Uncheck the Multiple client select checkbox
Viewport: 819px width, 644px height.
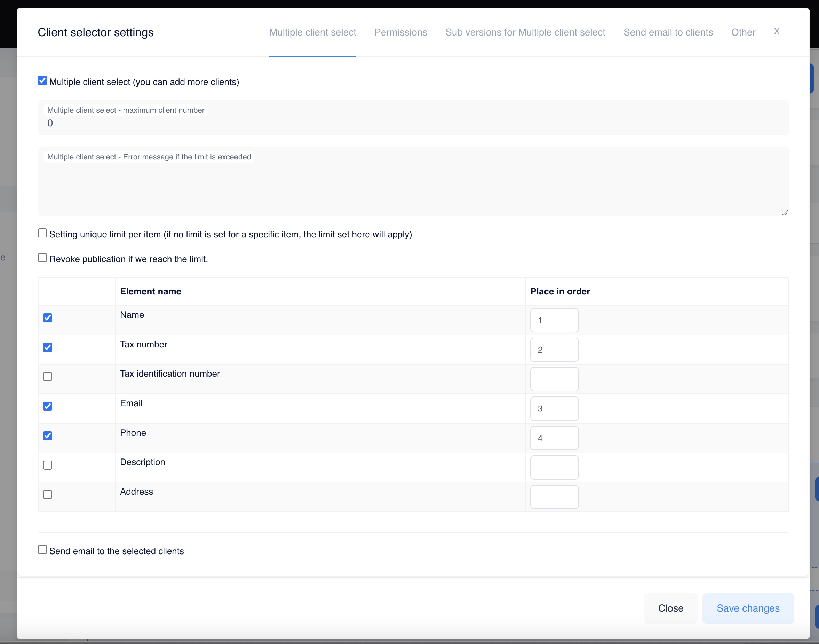tap(42, 81)
